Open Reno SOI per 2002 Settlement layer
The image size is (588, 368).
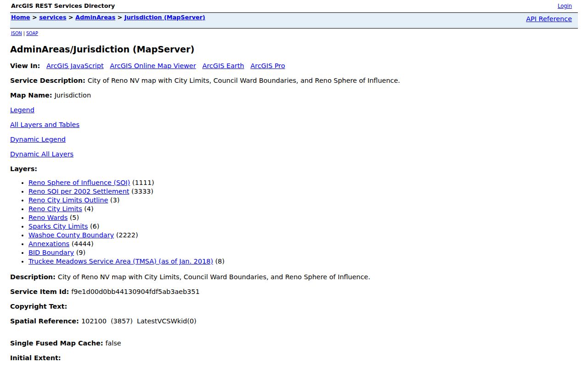pyautogui.click(x=79, y=191)
